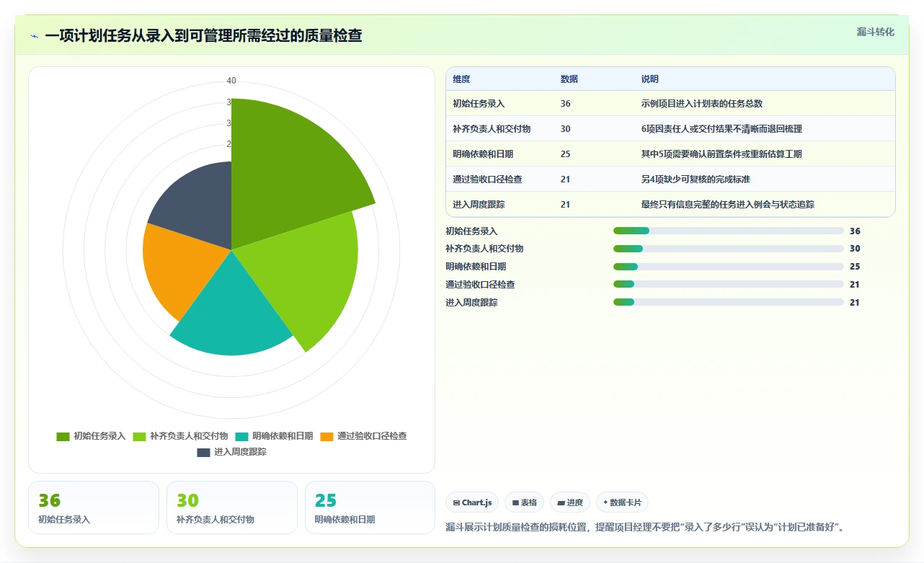Open the 30 补齐负责人和交付物 stat card
The height and width of the screenshot is (563, 924).
coord(232,507)
